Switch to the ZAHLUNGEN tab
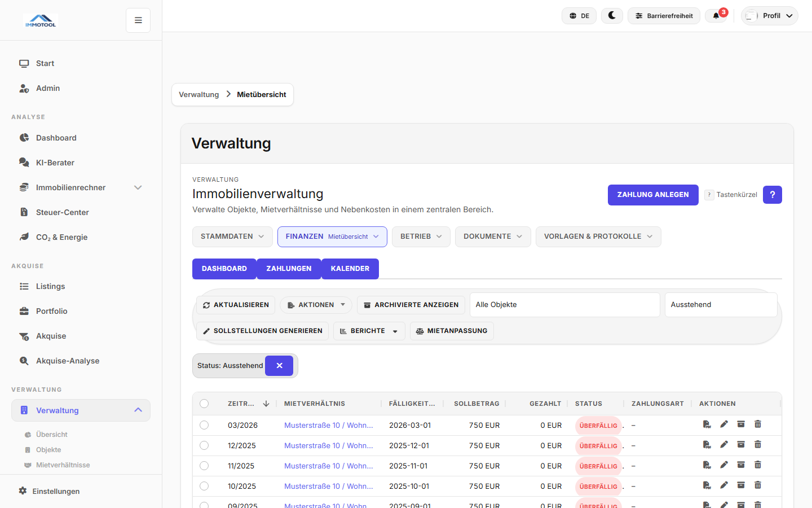The height and width of the screenshot is (508, 812). [289, 269]
